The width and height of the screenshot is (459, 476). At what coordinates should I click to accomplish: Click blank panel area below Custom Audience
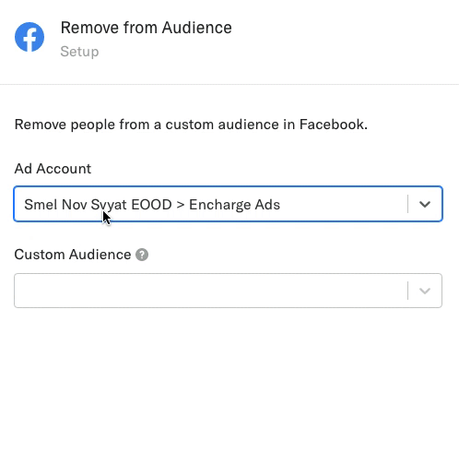(229, 390)
